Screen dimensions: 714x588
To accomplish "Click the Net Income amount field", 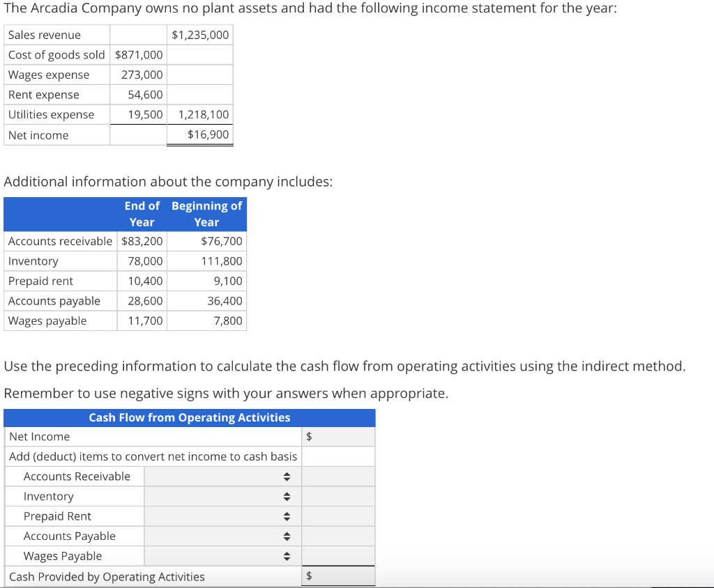I will click(338, 437).
